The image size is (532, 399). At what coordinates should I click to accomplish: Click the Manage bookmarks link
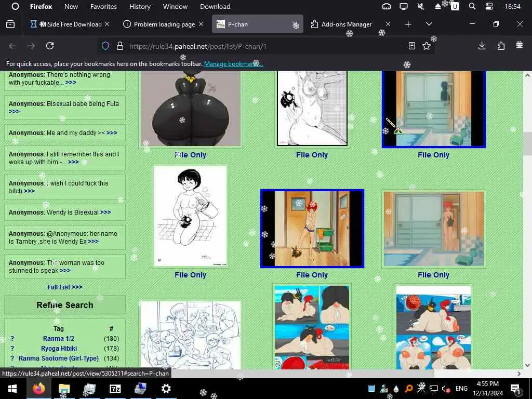[233, 64]
